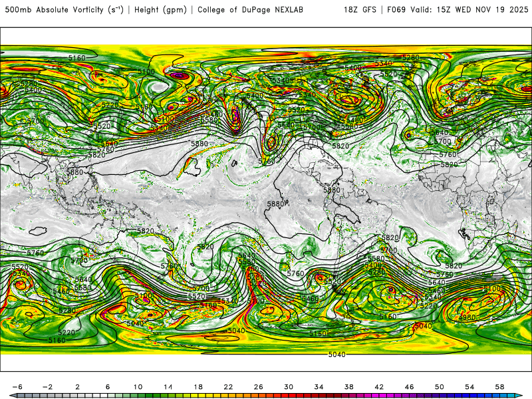Click the 58 colorbar scale label
Screen dimensions: 532x399
pos(500,387)
